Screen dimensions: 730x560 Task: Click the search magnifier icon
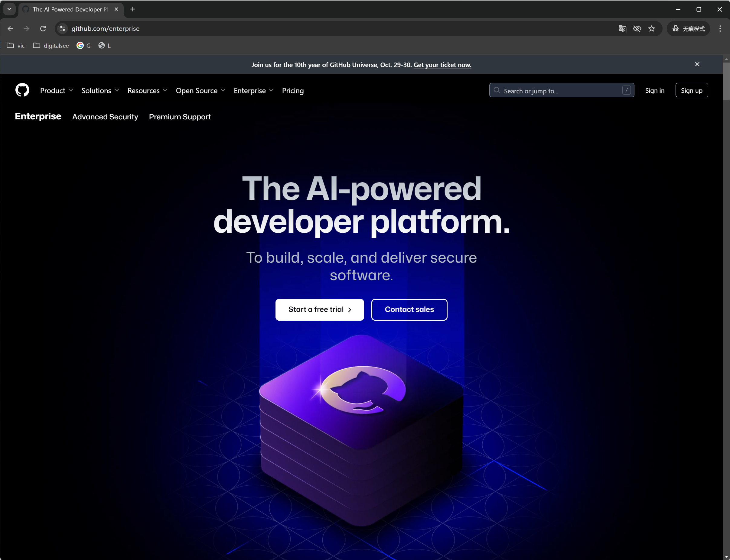497,90
